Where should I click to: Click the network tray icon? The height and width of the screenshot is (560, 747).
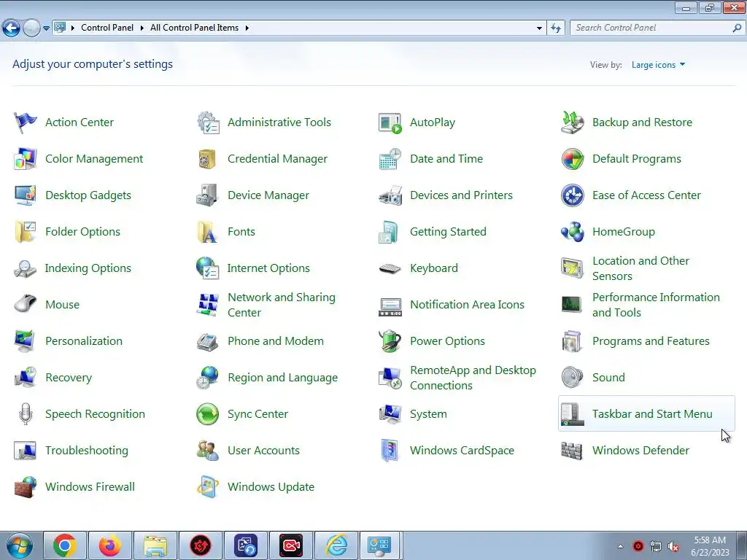[x=656, y=547]
